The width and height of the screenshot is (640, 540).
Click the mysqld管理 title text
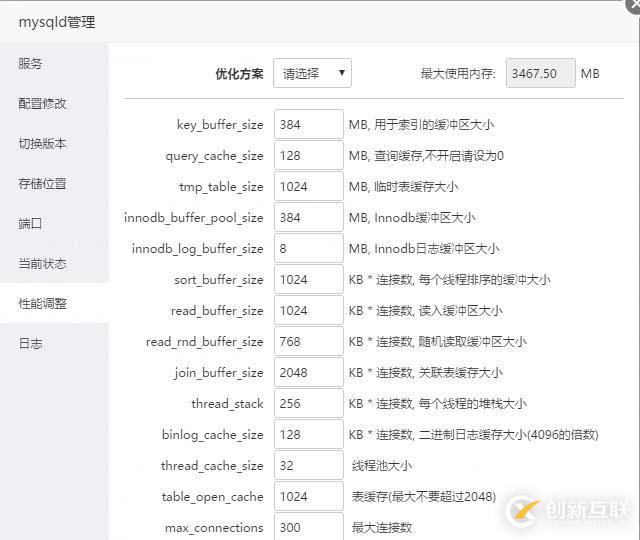[x=57, y=22]
